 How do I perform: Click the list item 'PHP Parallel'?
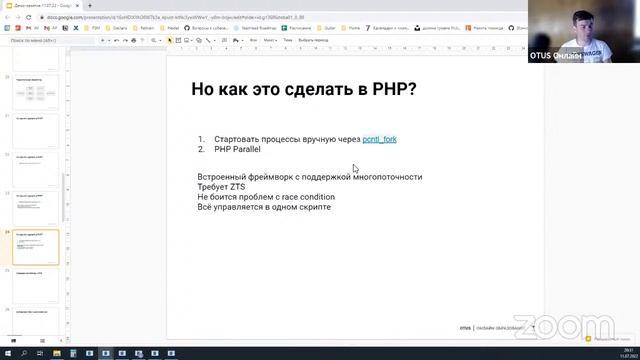point(237,149)
